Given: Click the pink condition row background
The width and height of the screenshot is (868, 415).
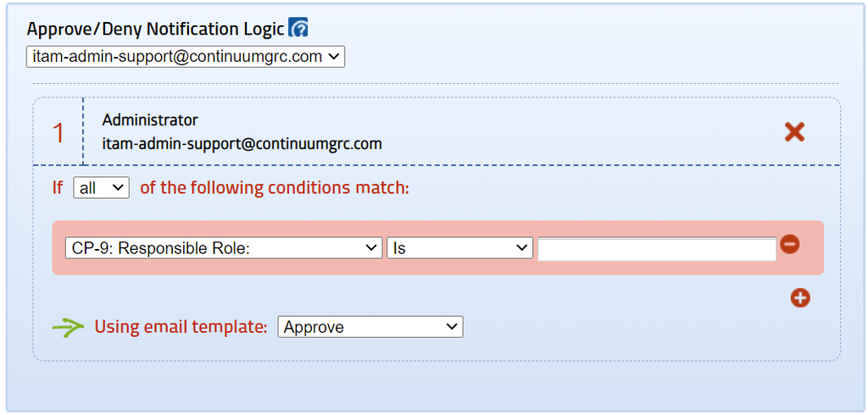Looking at the screenshot, I should tap(437, 267).
